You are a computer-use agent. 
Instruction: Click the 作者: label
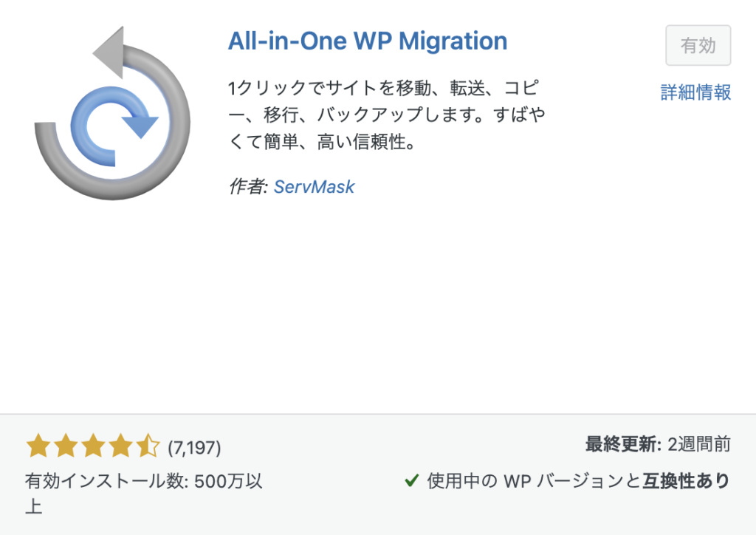point(248,187)
